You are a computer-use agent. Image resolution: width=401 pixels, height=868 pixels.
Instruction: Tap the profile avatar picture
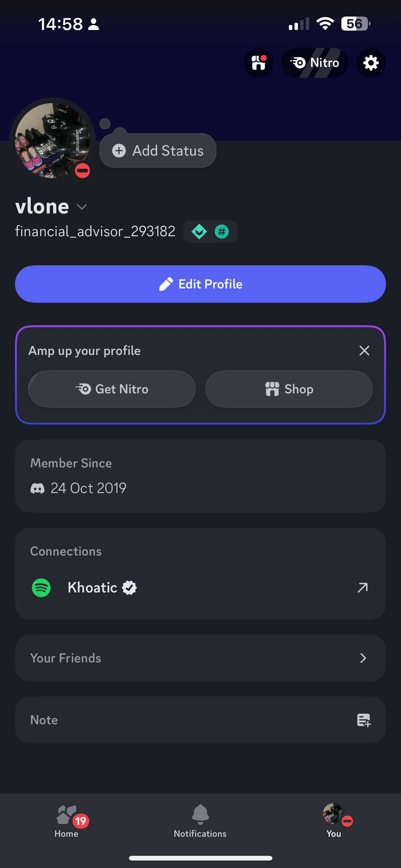pos(52,141)
